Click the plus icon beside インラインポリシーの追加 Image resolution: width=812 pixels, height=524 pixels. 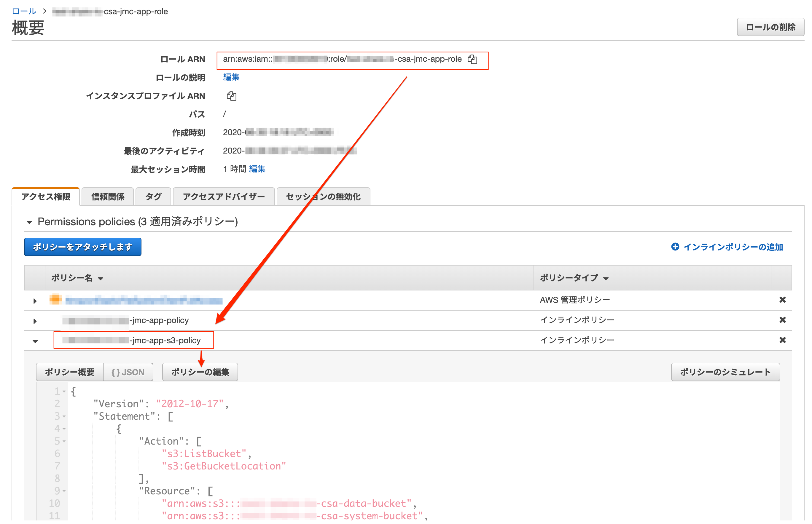676,247
